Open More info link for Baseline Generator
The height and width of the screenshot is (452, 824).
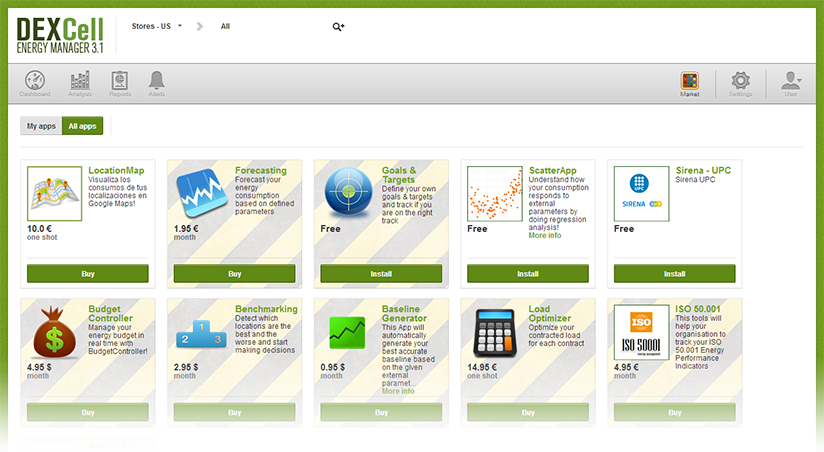(398, 391)
